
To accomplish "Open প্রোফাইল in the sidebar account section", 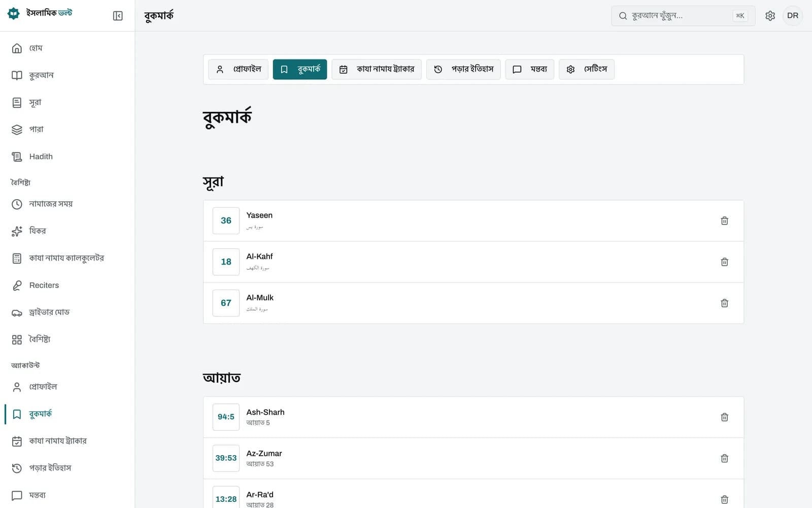I will tap(67, 387).
